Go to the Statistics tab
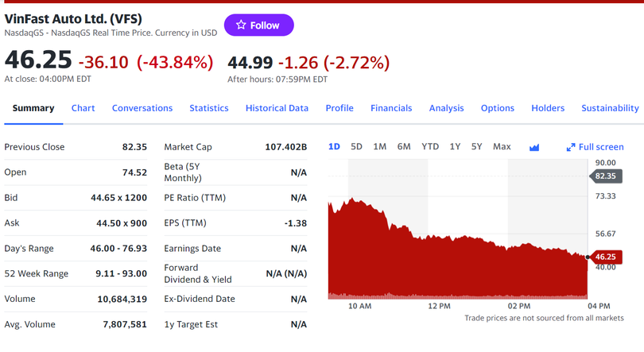 click(x=208, y=108)
